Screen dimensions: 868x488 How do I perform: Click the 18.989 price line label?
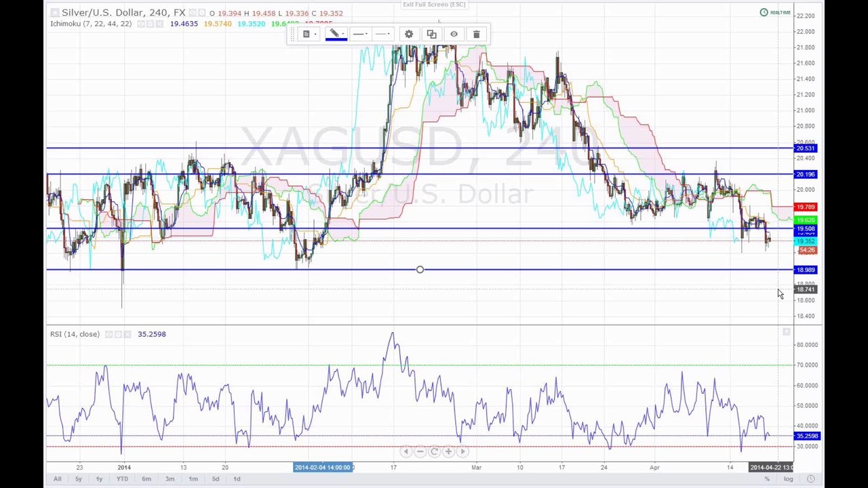tap(806, 270)
